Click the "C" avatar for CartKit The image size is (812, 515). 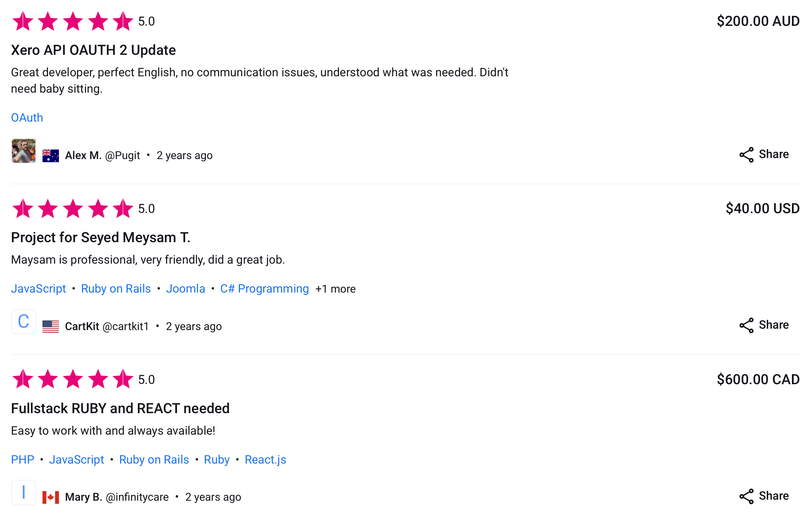tap(23, 322)
